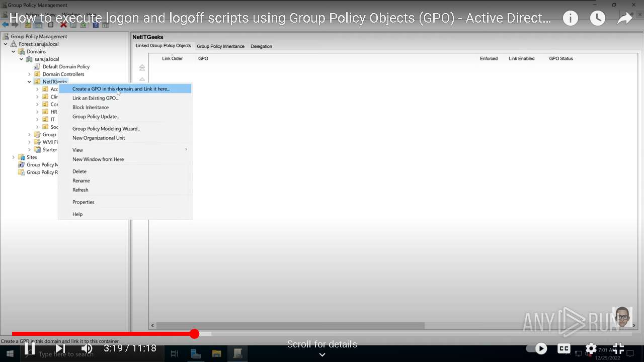Screen dimensions: 644x362
Task: Choose New Window from Here
Action: 125,159
